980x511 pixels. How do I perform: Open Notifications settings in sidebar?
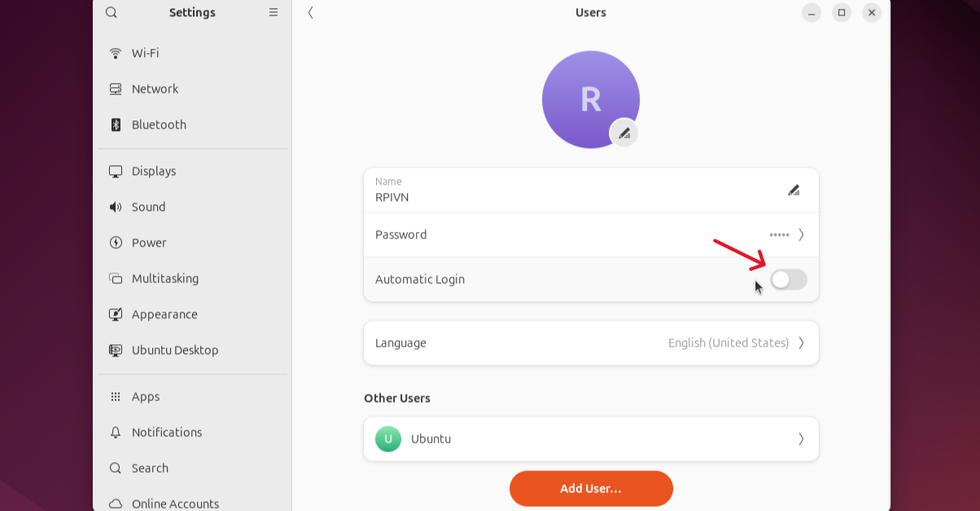click(x=167, y=432)
